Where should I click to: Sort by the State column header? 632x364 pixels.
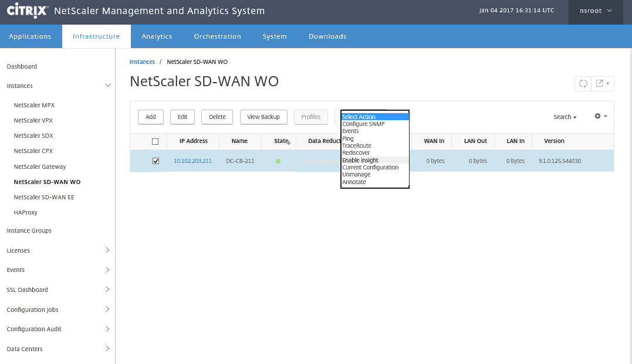tap(282, 141)
